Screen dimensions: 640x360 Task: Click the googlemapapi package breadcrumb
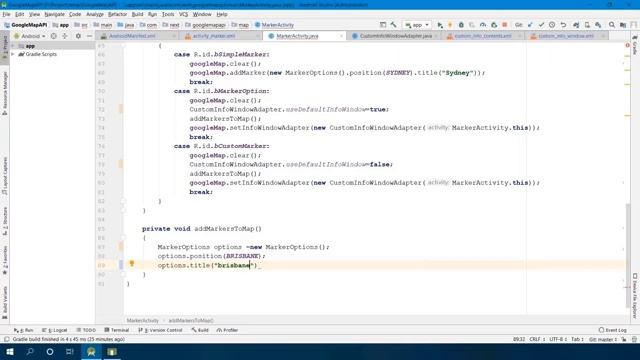click(x=205, y=25)
